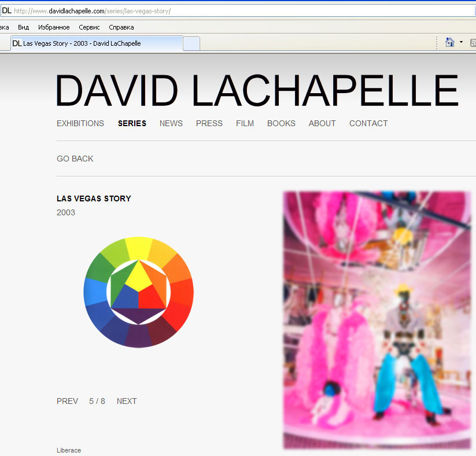The height and width of the screenshot is (456, 476).
Task: Open the PRESS page
Action: coord(209,123)
